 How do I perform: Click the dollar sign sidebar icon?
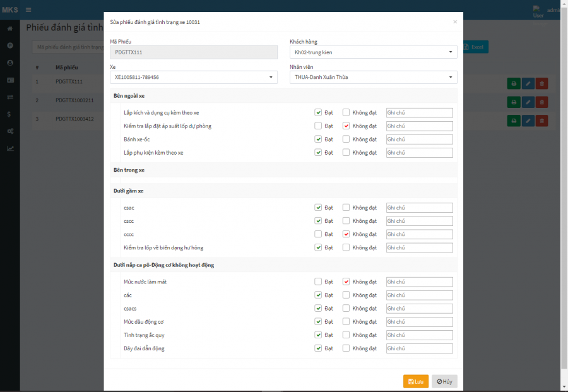click(9, 114)
